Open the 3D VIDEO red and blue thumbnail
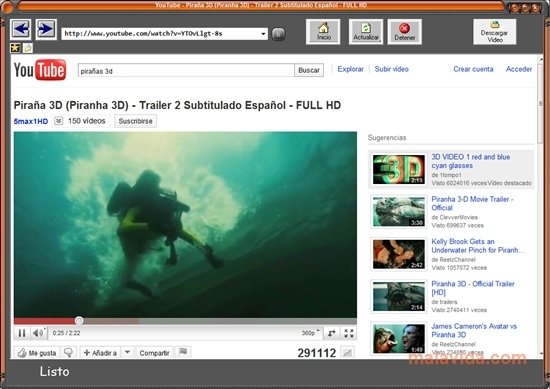550x389 pixels. (x=399, y=169)
